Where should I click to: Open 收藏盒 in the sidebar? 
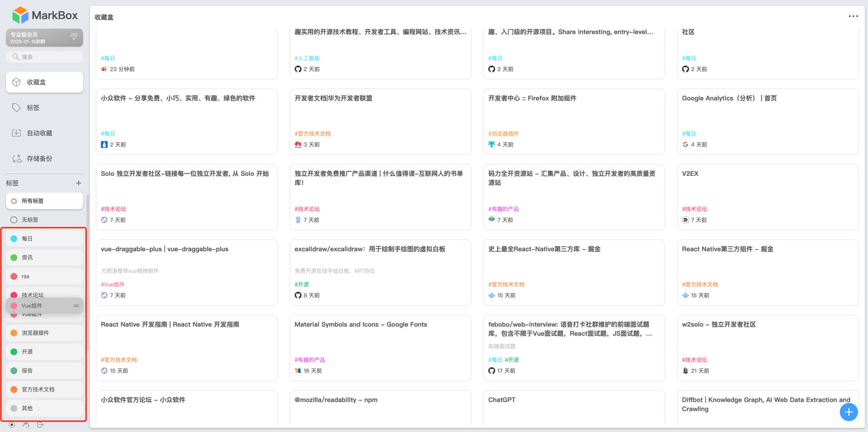coord(45,82)
